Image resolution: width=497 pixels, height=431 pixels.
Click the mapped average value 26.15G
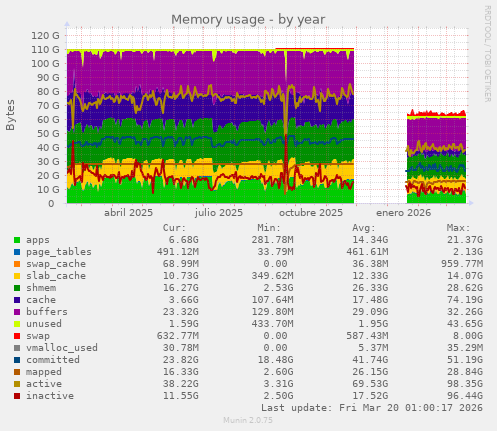point(370,372)
